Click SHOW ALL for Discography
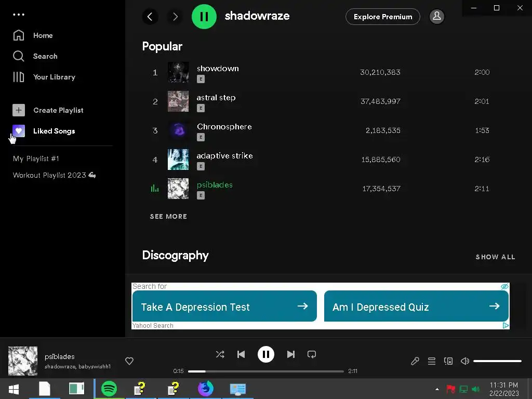532x399 pixels. pos(495,257)
